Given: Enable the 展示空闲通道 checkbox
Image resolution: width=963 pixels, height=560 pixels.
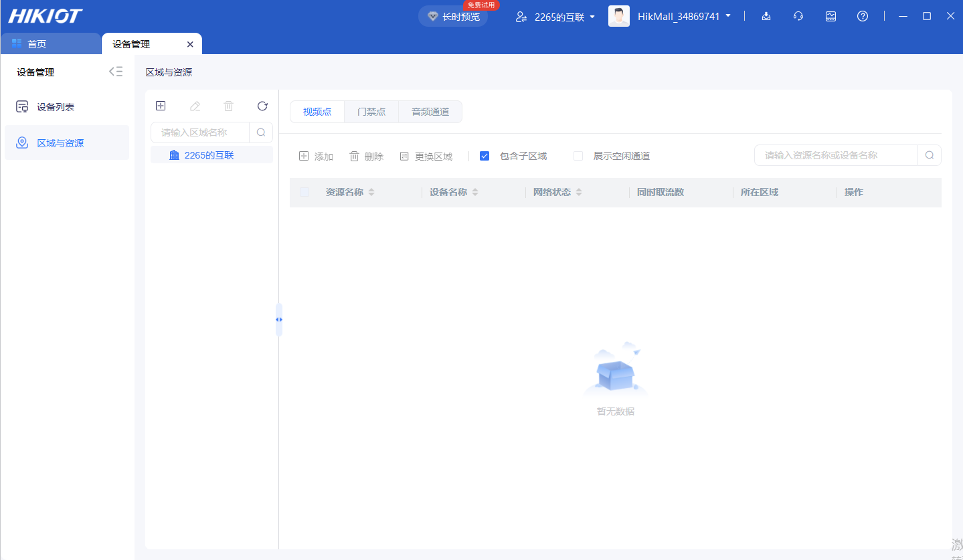Looking at the screenshot, I should tap(578, 155).
